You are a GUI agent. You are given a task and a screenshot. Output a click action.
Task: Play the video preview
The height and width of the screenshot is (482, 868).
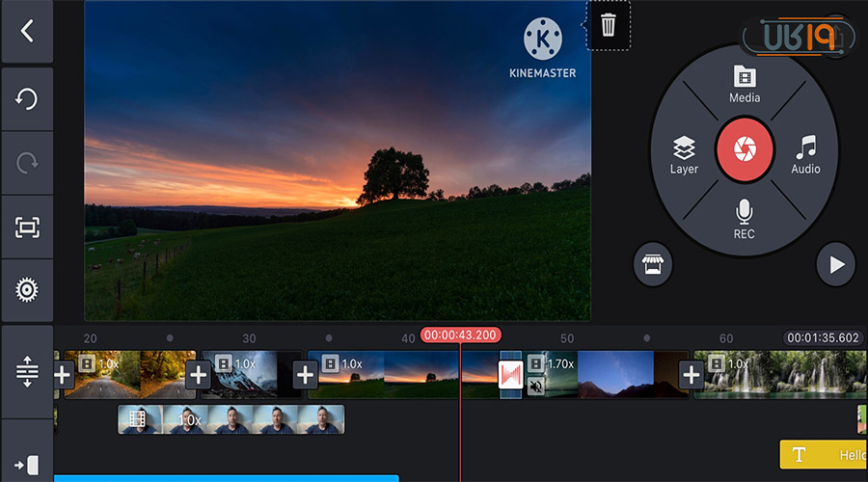(x=835, y=263)
